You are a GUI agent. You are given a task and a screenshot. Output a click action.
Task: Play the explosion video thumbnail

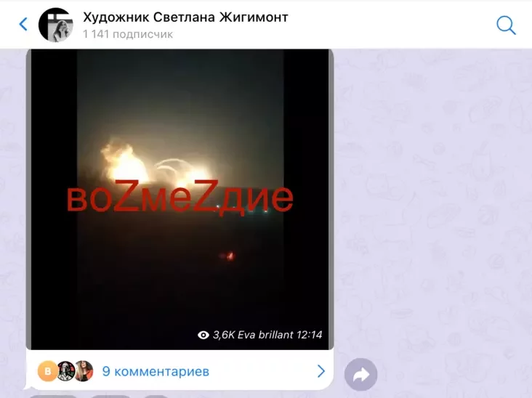(x=180, y=199)
